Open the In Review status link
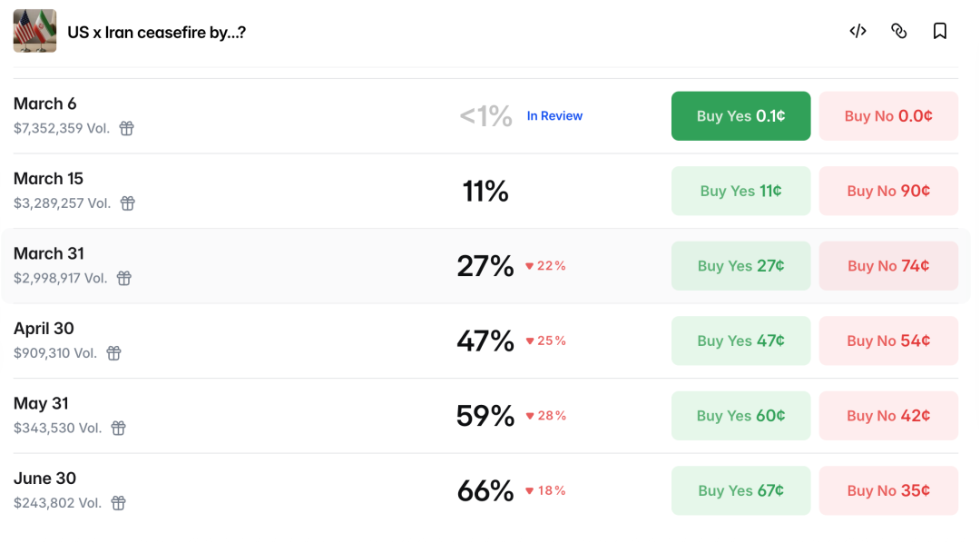980x543 pixels. click(554, 116)
